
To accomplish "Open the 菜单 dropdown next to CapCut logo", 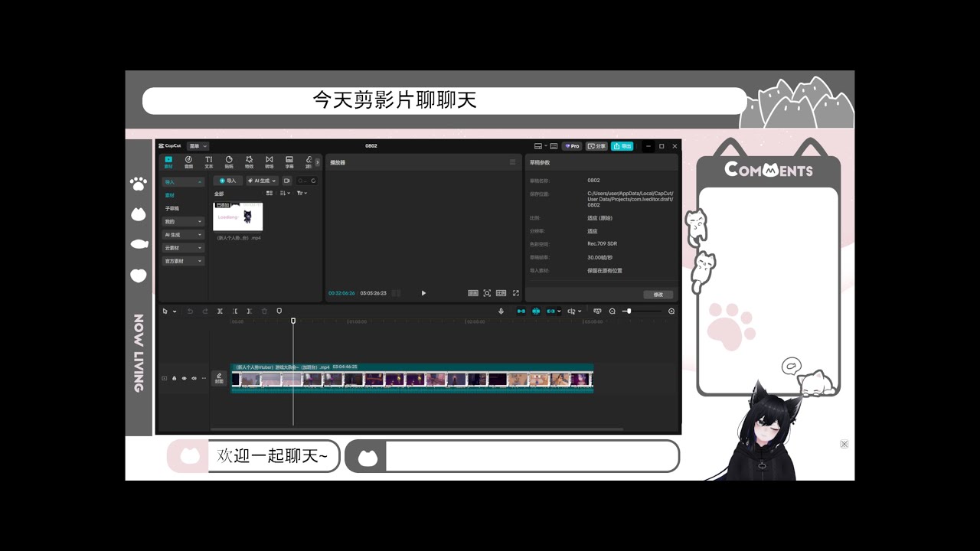I will click(198, 146).
